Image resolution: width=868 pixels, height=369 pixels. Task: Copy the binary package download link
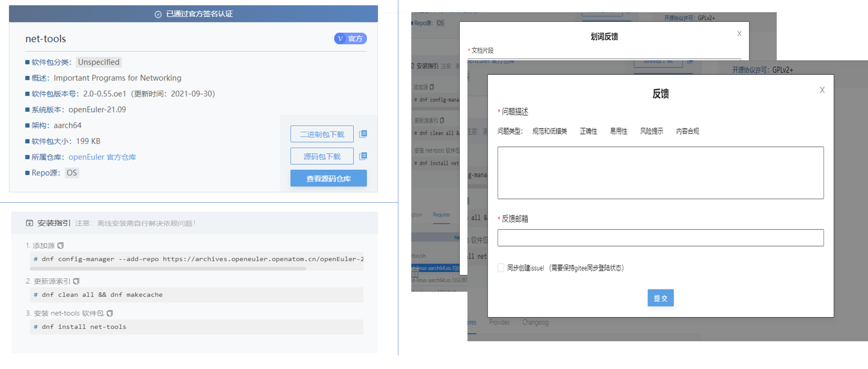tap(363, 134)
